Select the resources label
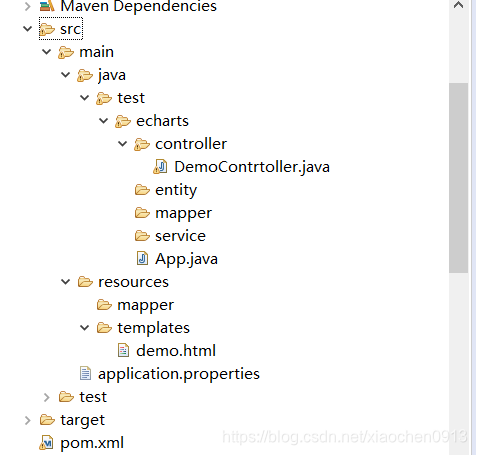477x455 pixels. pos(133,282)
